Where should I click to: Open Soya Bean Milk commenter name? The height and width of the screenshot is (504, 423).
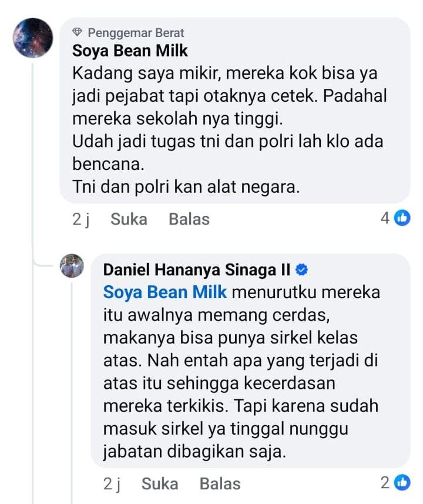click(130, 51)
